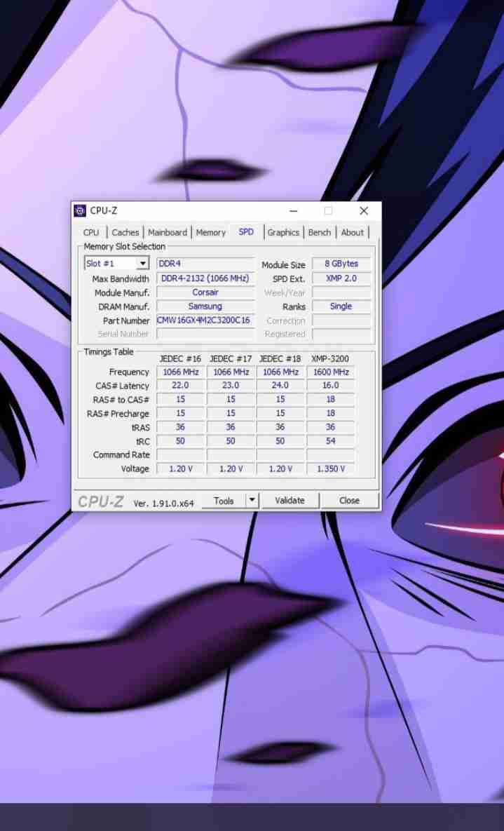Open the About tab
Screen dimensions: 504x831
point(353,232)
